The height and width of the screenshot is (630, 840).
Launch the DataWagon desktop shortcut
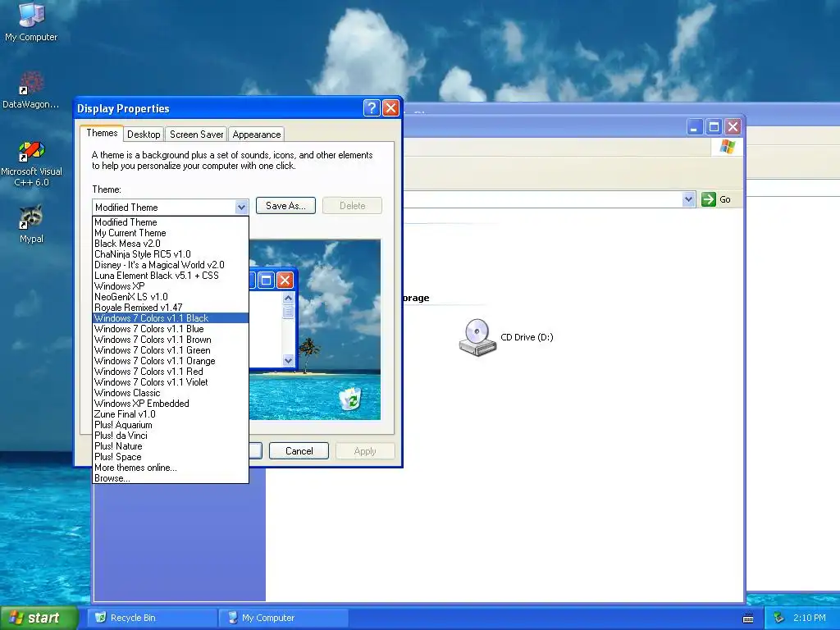click(x=31, y=89)
